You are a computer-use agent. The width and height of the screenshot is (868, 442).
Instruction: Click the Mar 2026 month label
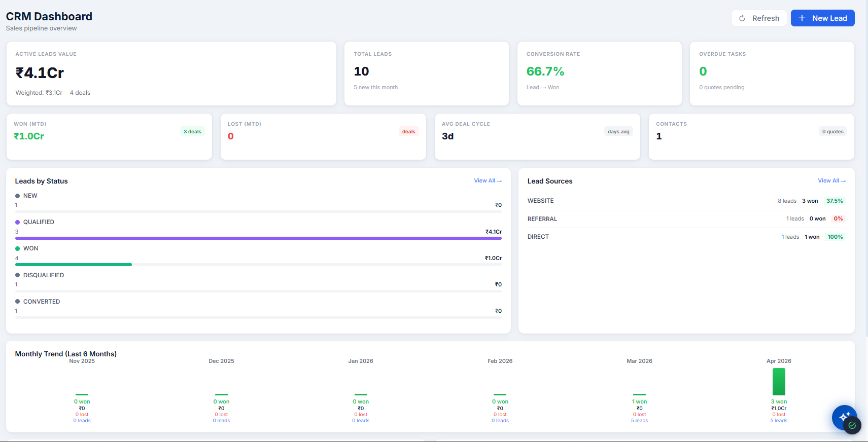point(639,361)
